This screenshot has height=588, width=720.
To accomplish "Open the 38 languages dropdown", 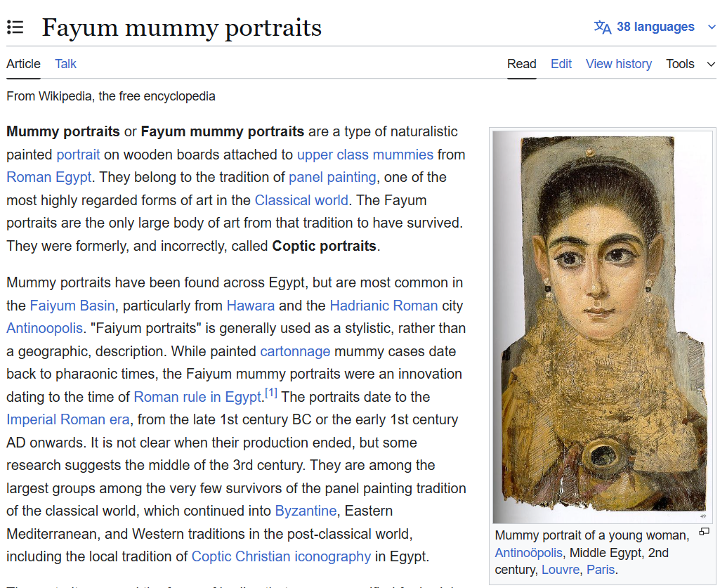I will click(x=655, y=27).
